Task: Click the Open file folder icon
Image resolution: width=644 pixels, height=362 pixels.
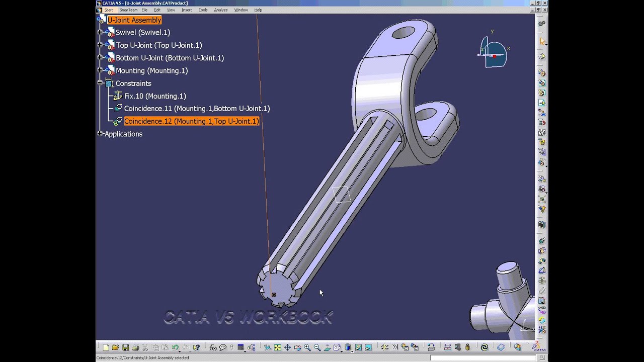Action: [115, 347]
